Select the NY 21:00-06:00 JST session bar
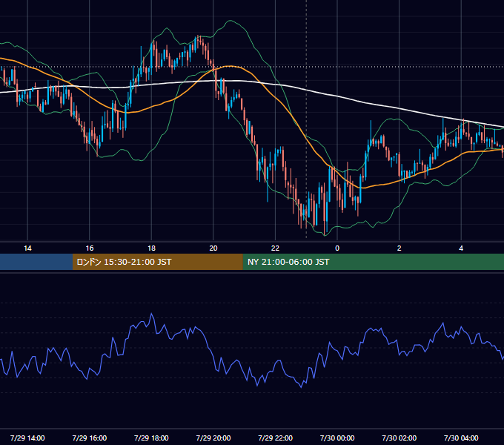This screenshot has height=445, width=504. tap(373, 262)
